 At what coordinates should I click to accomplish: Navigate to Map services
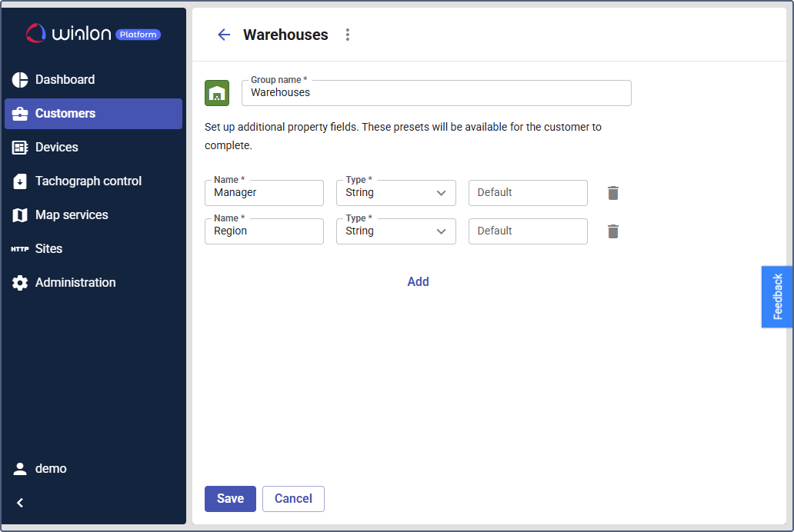click(72, 215)
